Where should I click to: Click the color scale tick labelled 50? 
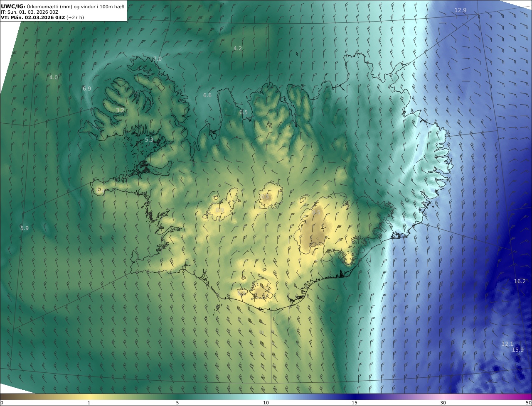tap(529, 403)
